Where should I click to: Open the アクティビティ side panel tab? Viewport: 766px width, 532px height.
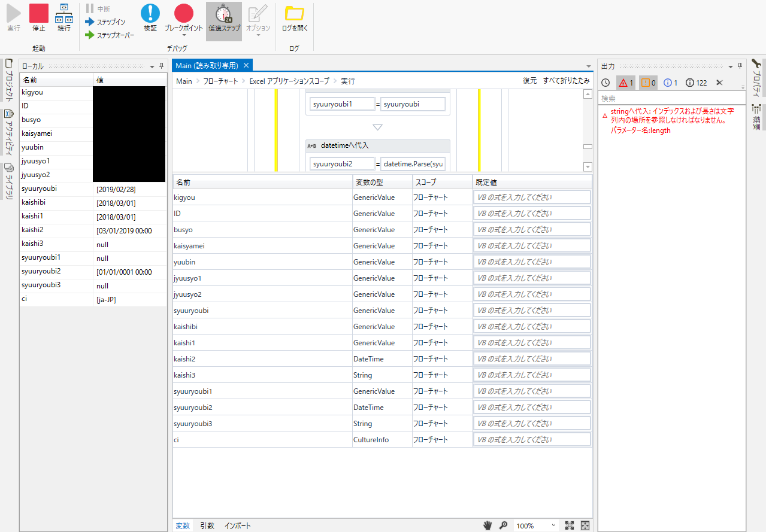point(8,131)
